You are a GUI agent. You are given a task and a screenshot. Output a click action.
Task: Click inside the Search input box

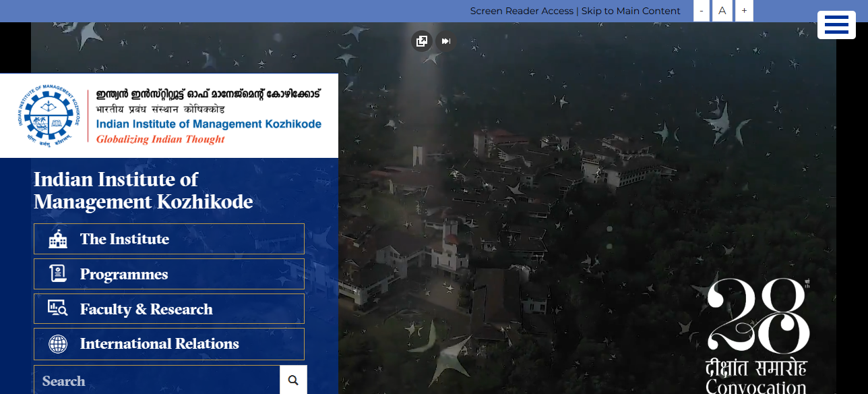click(x=155, y=379)
